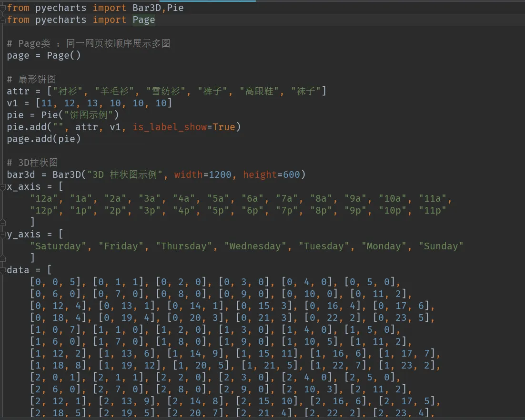Click the value 600 in Bar3D call

[291, 174]
